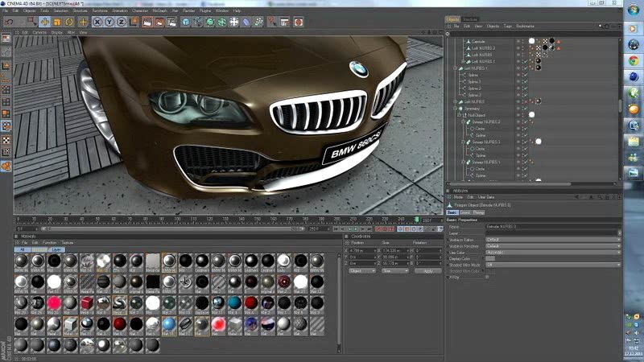Click Apply in Coordinates panel

pyautogui.click(x=428, y=271)
